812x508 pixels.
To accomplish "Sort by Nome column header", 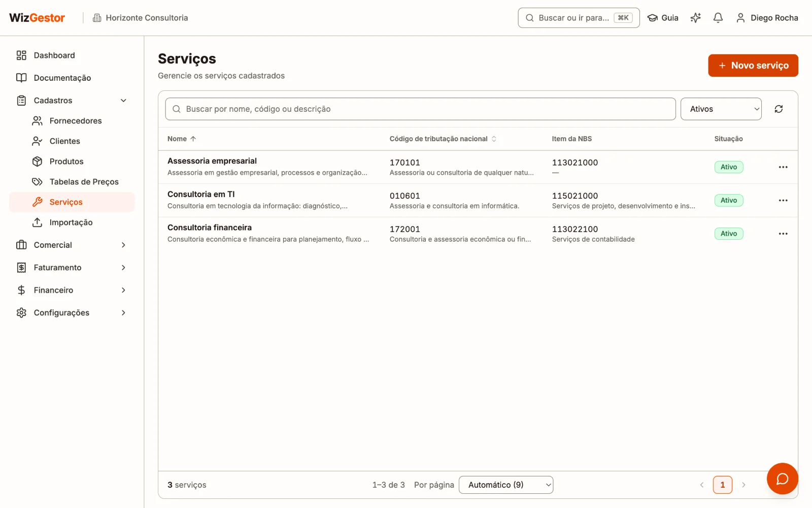I will 182,139.
